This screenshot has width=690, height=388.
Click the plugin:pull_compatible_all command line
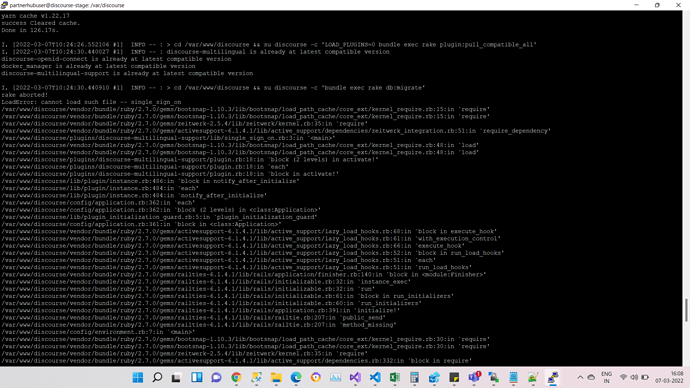click(269, 44)
